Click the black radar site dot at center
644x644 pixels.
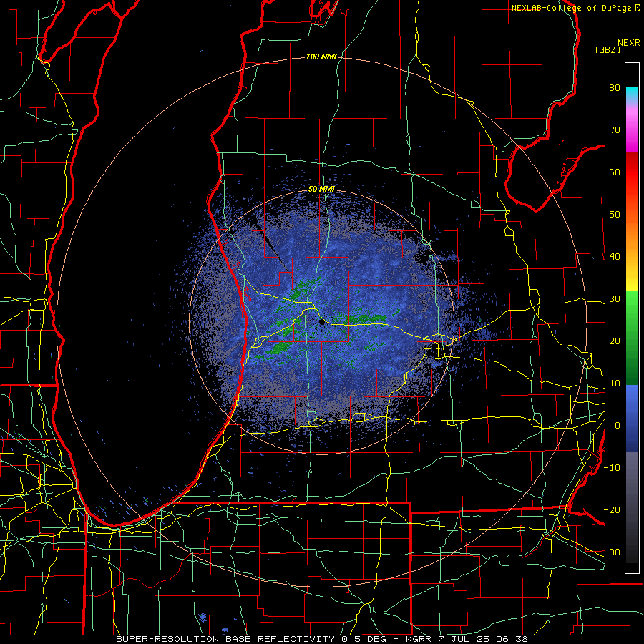point(321,323)
